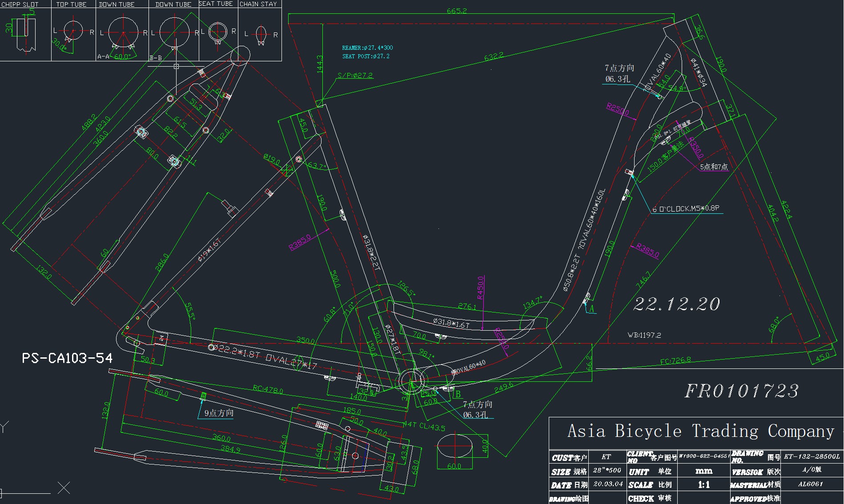Click the CHAIN STAY oval section symbol
Image resolution: width=844 pixels, height=504 pixels.
(261, 34)
